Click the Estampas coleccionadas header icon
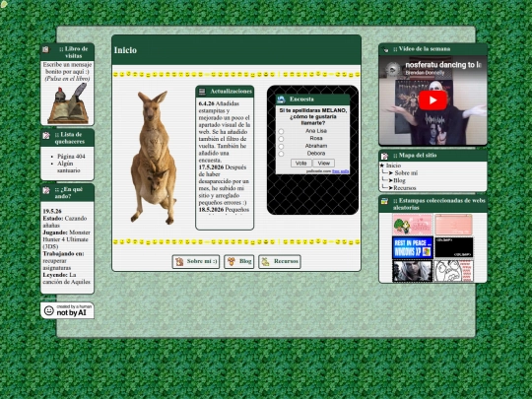This screenshot has width=532, height=399. pyautogui.click(x=384, y=201)
